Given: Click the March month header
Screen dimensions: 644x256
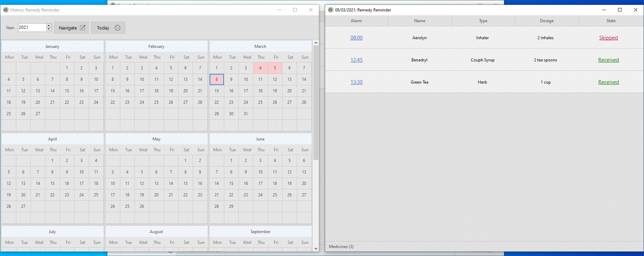Looking at the screenshot, I should click(x=260, y=46).
